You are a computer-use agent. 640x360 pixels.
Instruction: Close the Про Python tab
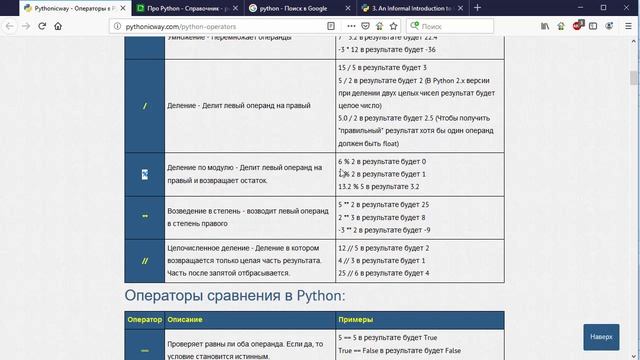click(235, 8)
